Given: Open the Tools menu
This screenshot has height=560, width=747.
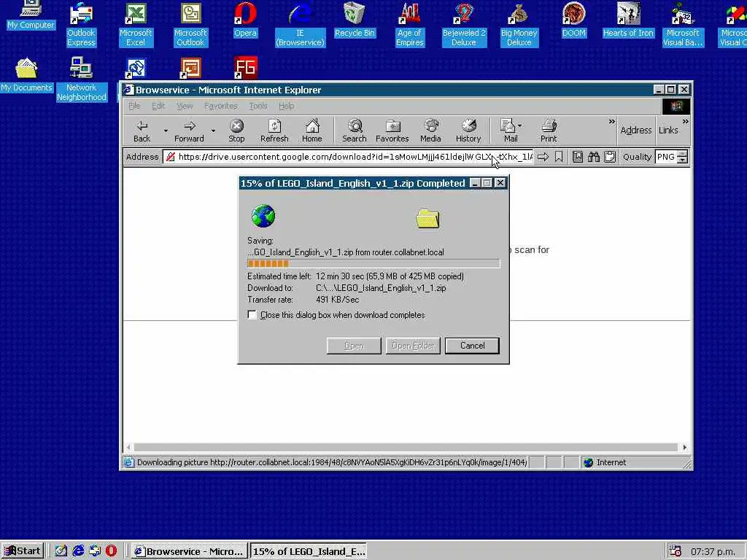Looking at the screenshot, I should point(258,106).
